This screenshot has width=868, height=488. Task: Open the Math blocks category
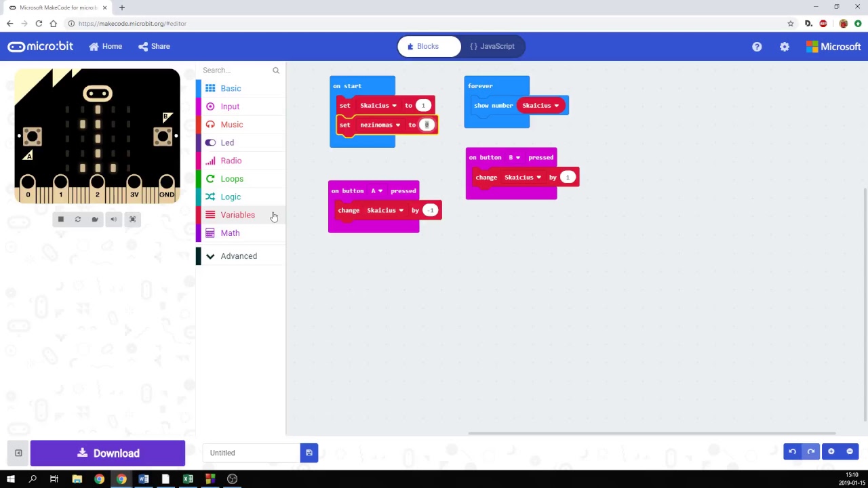tap(241, 233)
